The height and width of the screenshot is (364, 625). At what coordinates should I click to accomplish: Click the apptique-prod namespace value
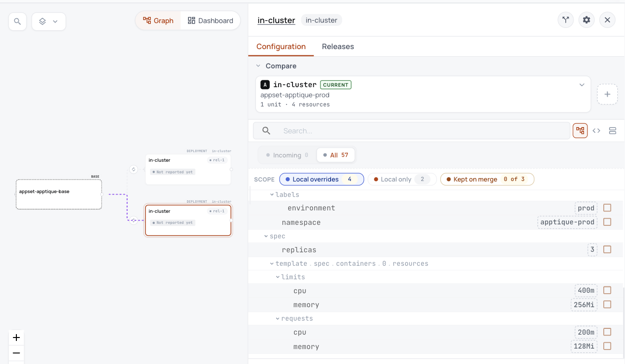click(567, 222)
